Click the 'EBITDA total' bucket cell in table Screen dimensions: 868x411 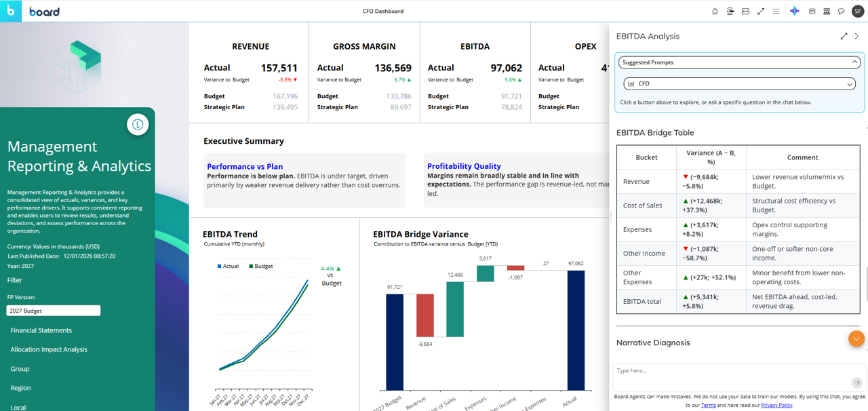(646, 301)
